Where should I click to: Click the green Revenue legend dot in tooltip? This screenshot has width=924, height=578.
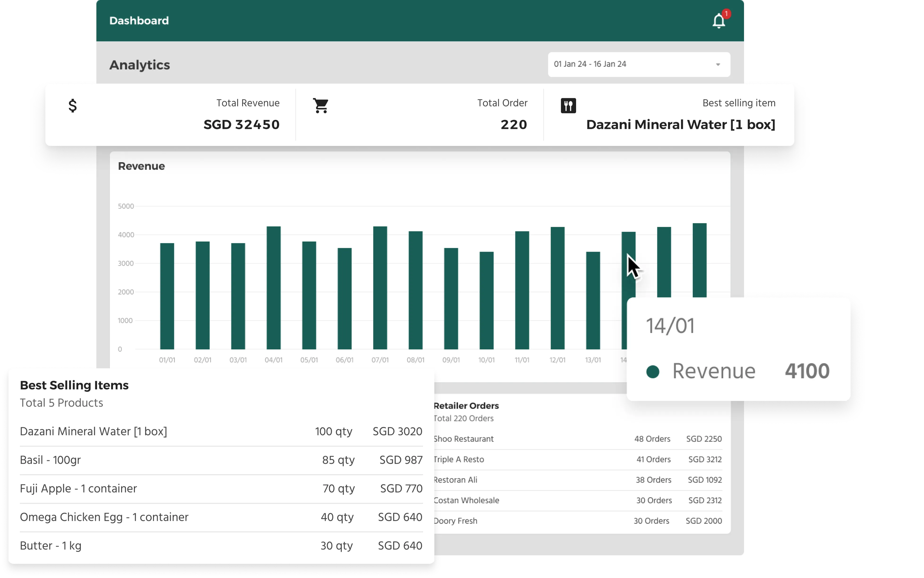653,372
